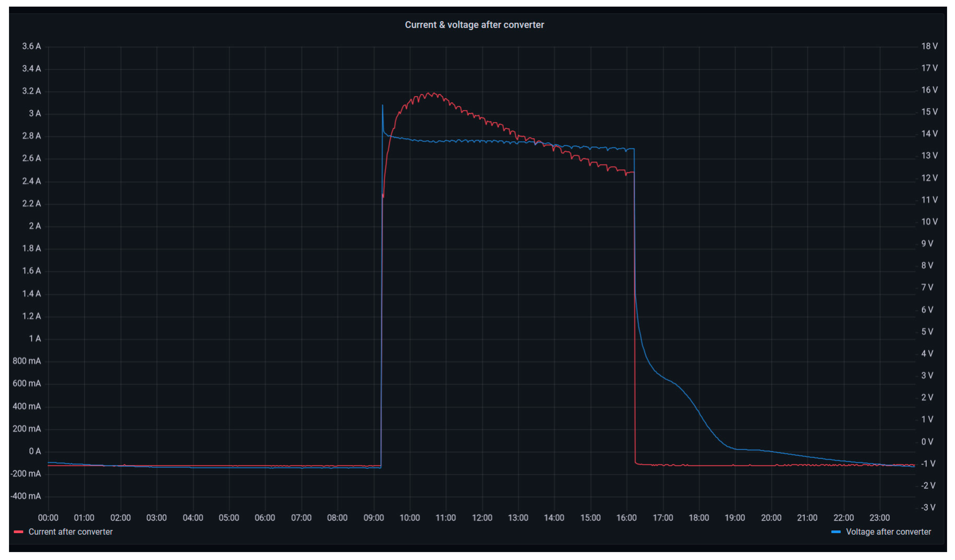Viewport: 955px width, 560px height.
Task: Click the 2 A left axis label
Action: coord(35,226)
